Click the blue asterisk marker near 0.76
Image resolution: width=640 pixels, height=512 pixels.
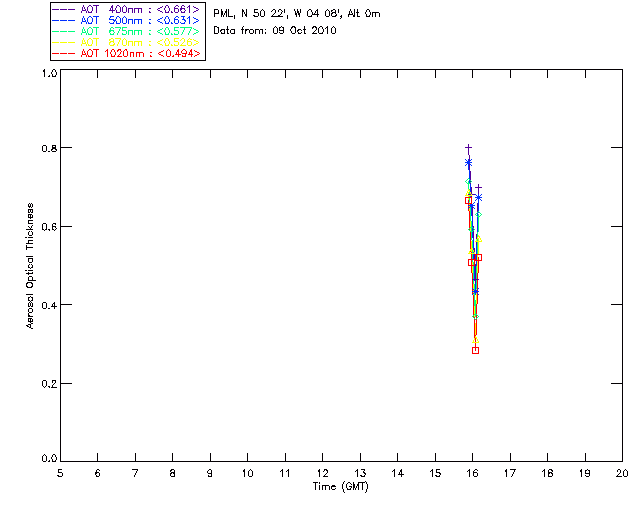pyautogui.click(x=469, y=163)
